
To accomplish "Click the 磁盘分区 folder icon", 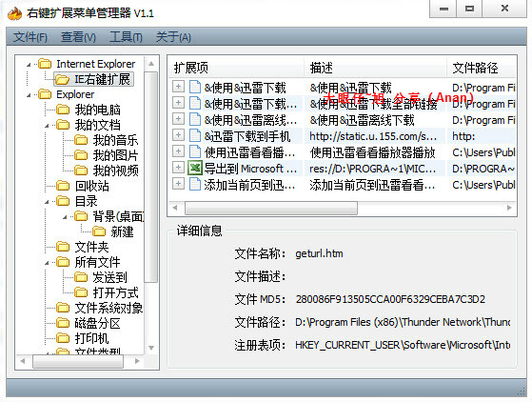I will pyautogui.click(x=63, y=323).
